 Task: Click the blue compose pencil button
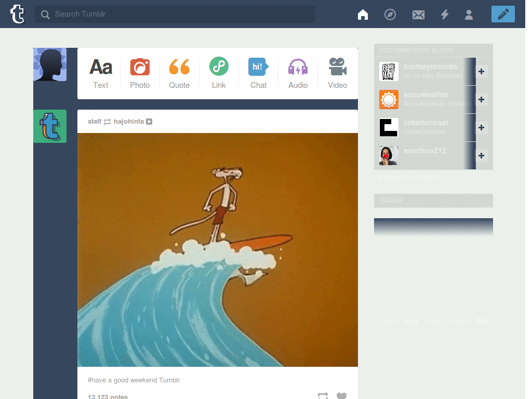pos(503,14)
